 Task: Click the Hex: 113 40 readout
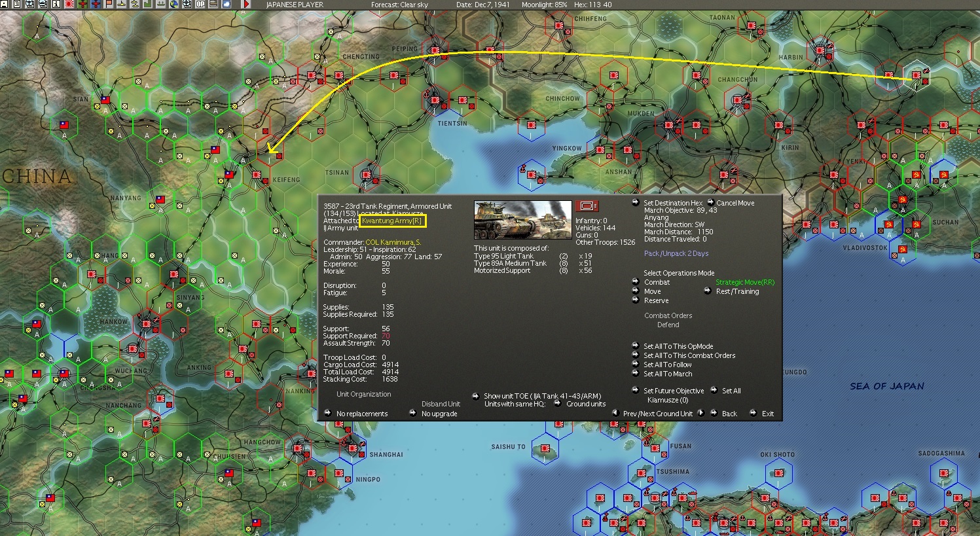coord(593,5)
